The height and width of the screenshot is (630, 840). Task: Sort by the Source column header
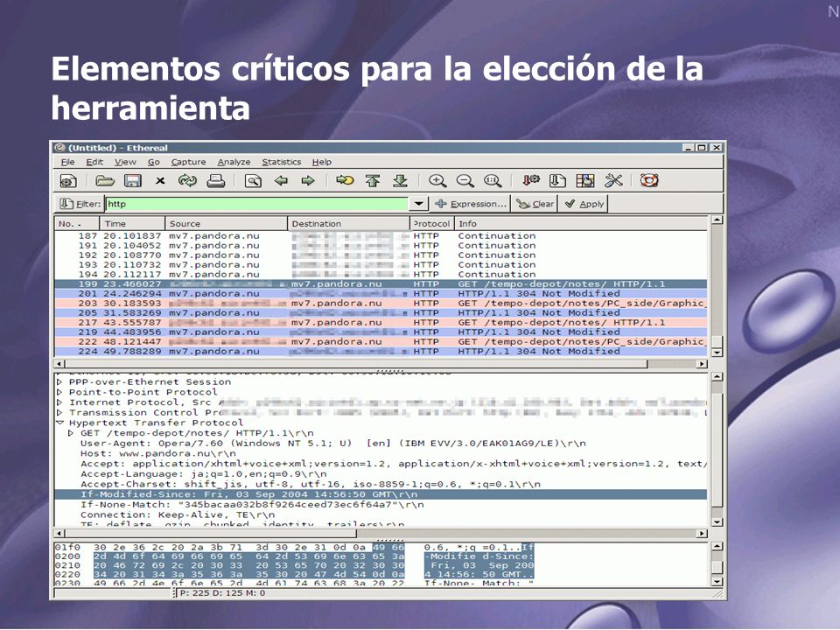226,224
